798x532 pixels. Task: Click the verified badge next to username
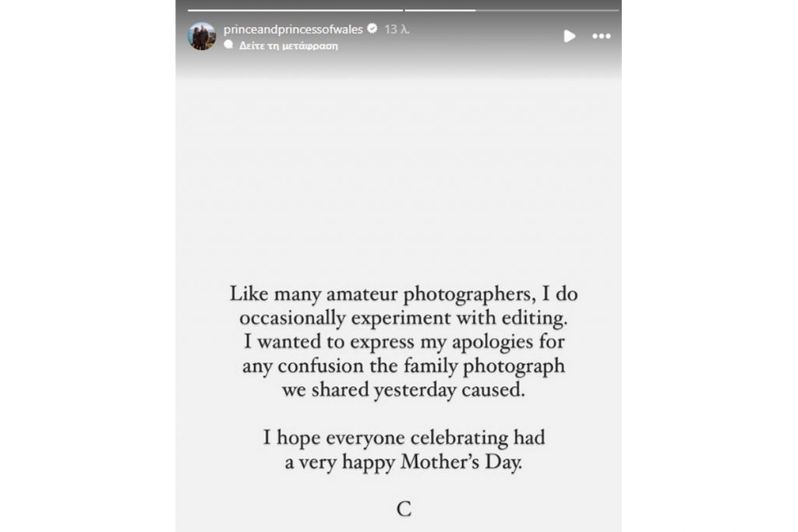point(373,30)
